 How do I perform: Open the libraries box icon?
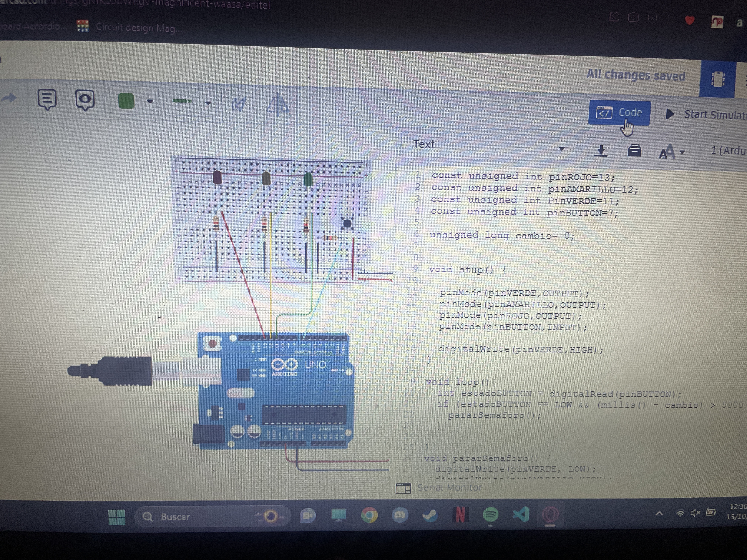(634, 151)
